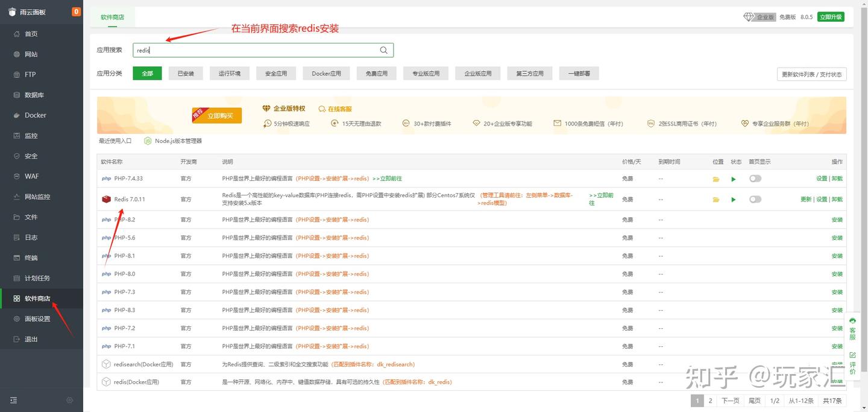This screenshot has height=412, width=868.
Task: Click 设置 link for PHP-7.4.33
Action: tap(822, 179)
